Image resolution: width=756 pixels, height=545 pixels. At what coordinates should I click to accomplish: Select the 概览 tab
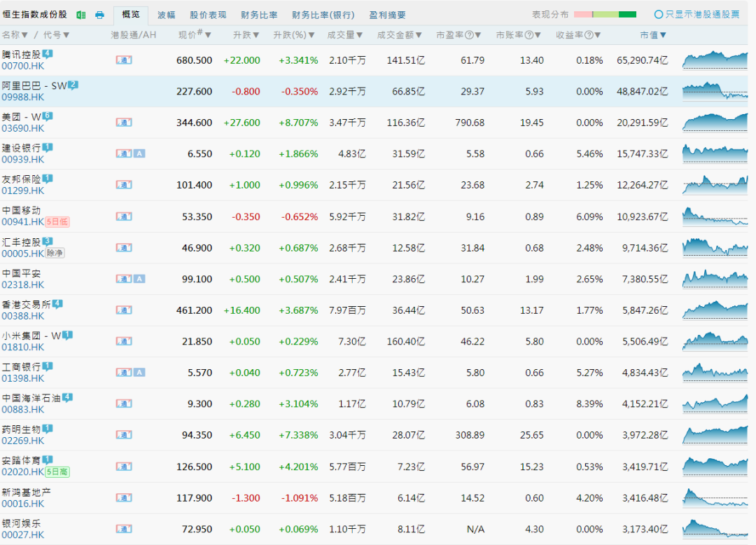point(131,15)
